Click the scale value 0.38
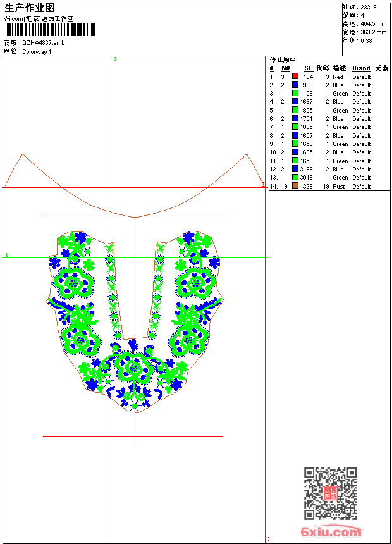The height and width of the screenshot is (544, 392). click(x=366, y=41)
